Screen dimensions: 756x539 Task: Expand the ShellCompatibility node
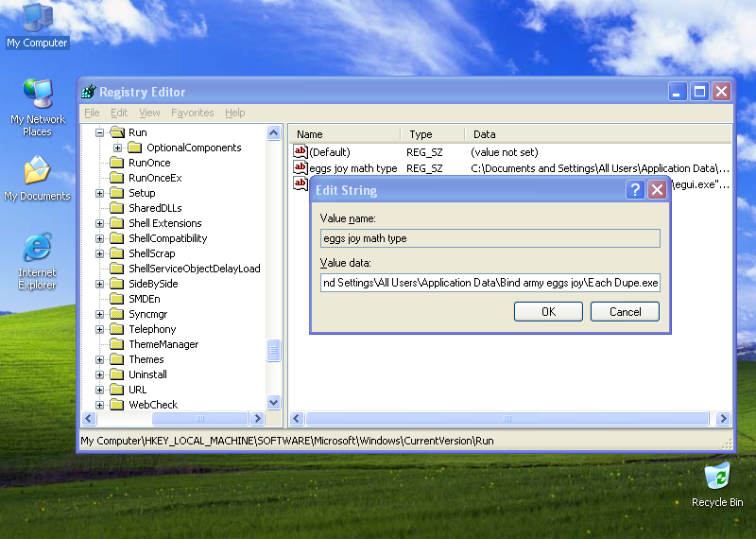click(99, 238)
